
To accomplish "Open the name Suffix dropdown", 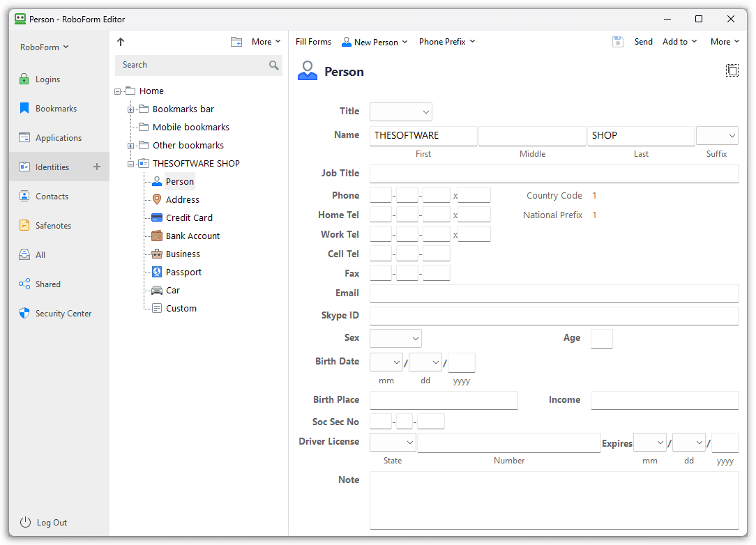I will 718,136.
